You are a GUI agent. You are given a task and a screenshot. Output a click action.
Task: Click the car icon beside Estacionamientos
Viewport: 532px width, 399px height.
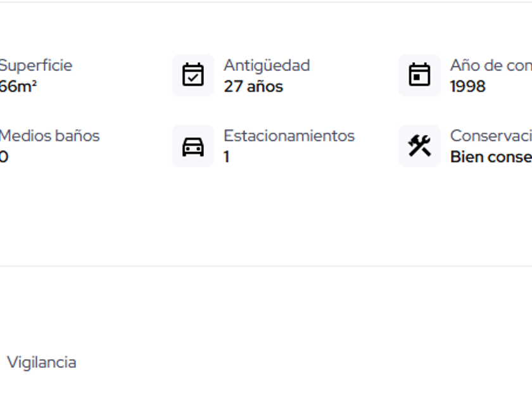tap(193, 146)
